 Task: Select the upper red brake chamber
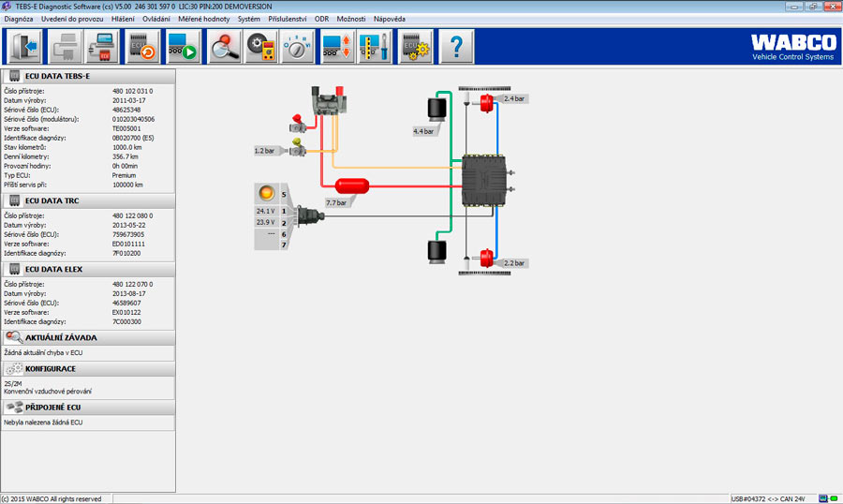tap(486, 102)
